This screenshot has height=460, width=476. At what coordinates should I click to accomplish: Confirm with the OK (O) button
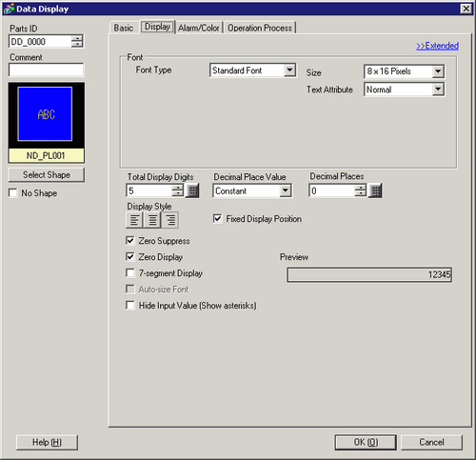(366, 442)
